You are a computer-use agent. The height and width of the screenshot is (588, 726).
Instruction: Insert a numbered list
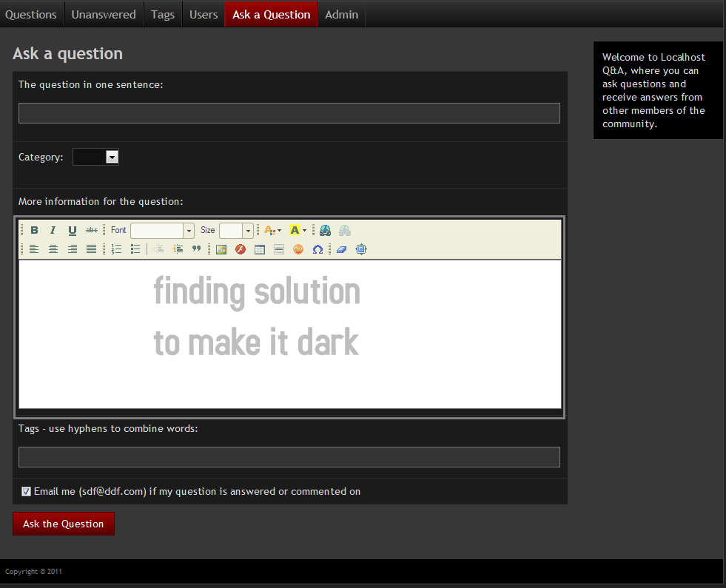116,249
